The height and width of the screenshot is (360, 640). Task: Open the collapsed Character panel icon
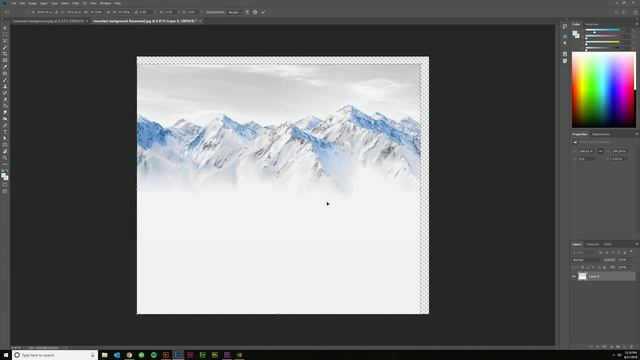[565, 36]
